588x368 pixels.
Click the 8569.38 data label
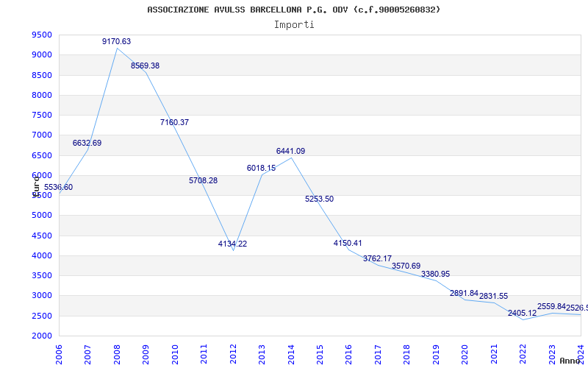pos(145,66)
